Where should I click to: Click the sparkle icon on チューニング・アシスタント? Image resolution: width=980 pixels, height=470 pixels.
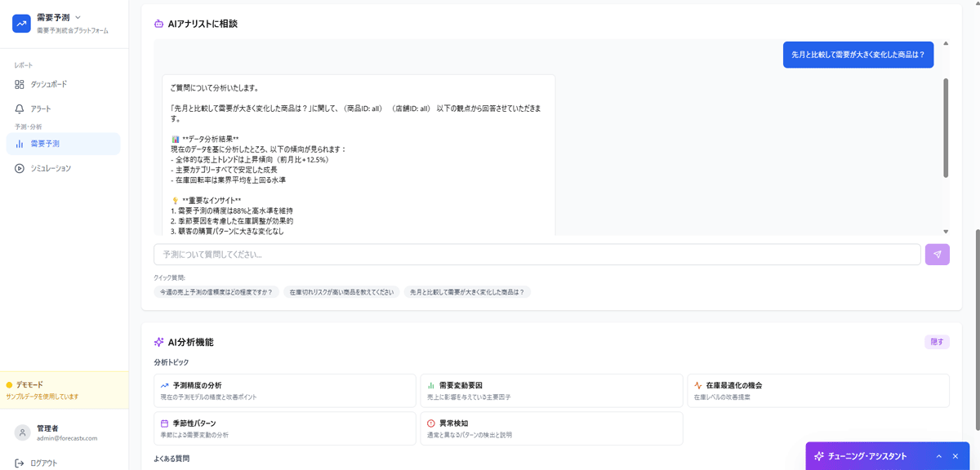tap(819, 456)
